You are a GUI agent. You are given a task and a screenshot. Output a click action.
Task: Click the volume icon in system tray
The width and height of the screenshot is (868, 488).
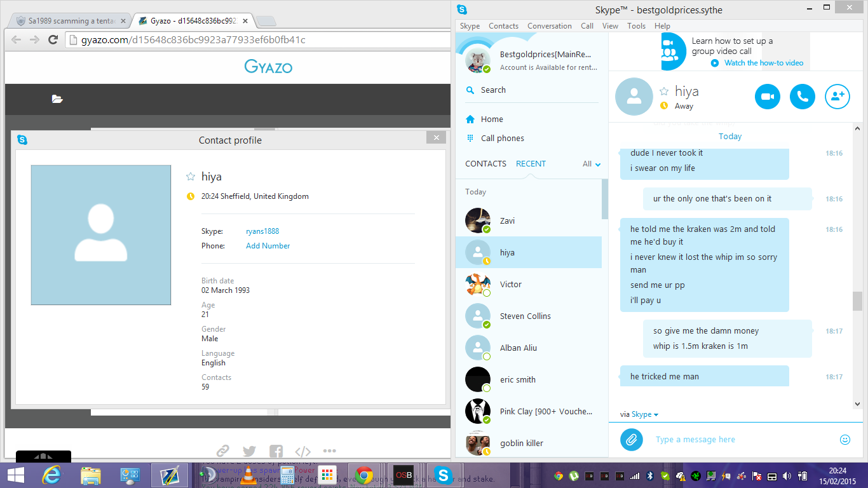pyautogui.click(x=787, y=475)
